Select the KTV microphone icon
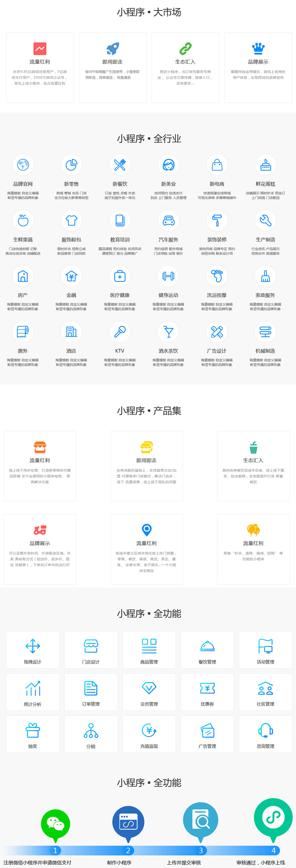 tap(120, 332)
